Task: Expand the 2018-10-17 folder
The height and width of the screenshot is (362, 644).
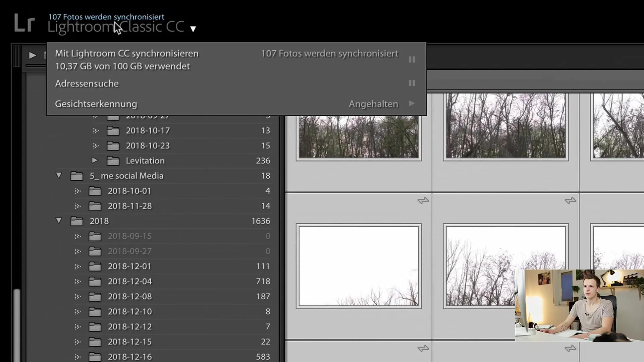Action: (96, 131)
